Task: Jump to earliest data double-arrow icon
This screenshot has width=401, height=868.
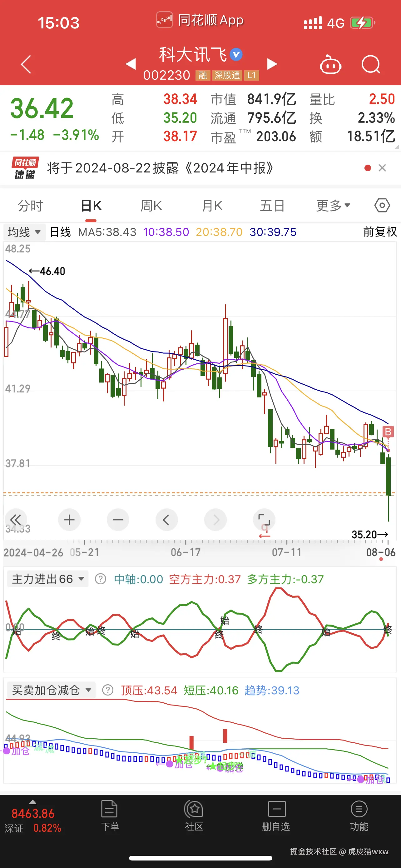Action: (16, 520)
